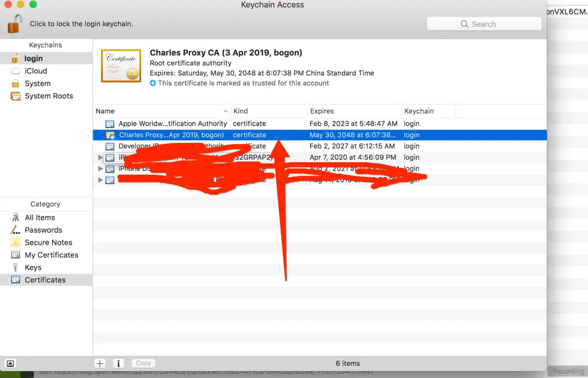
Task: Click Apple Worldwide certificate row icon
Action: 110,124
